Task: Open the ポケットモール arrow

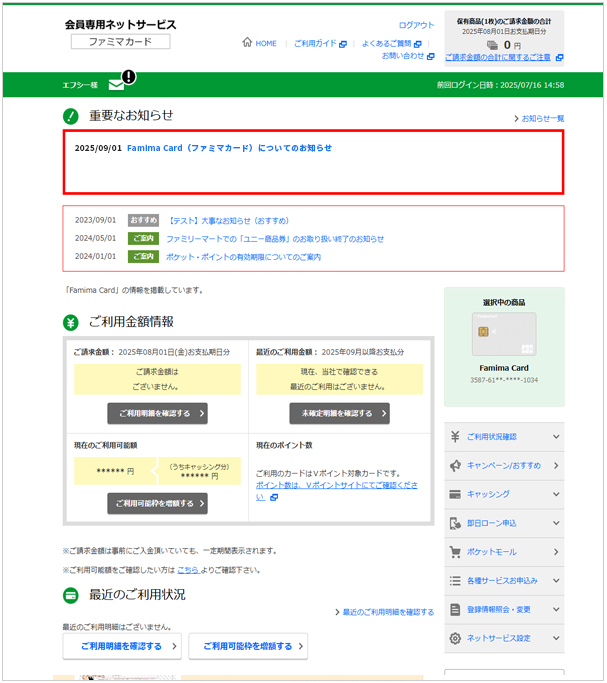Action: click(x=556, y=552)
